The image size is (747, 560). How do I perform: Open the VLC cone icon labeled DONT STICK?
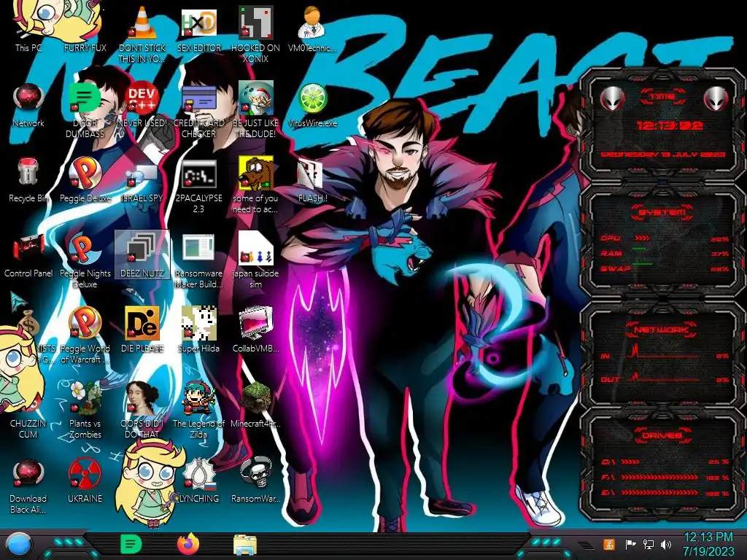142,34
